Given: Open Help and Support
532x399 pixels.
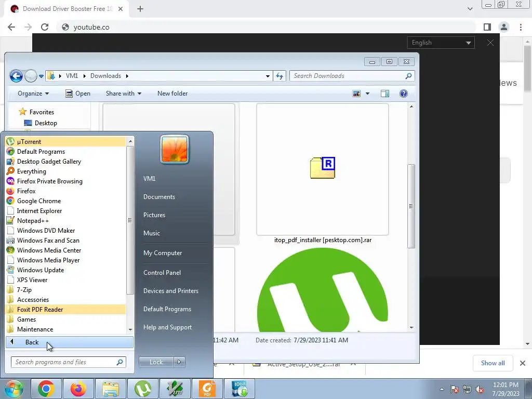Looking at the screenshot, I should 167,327.
